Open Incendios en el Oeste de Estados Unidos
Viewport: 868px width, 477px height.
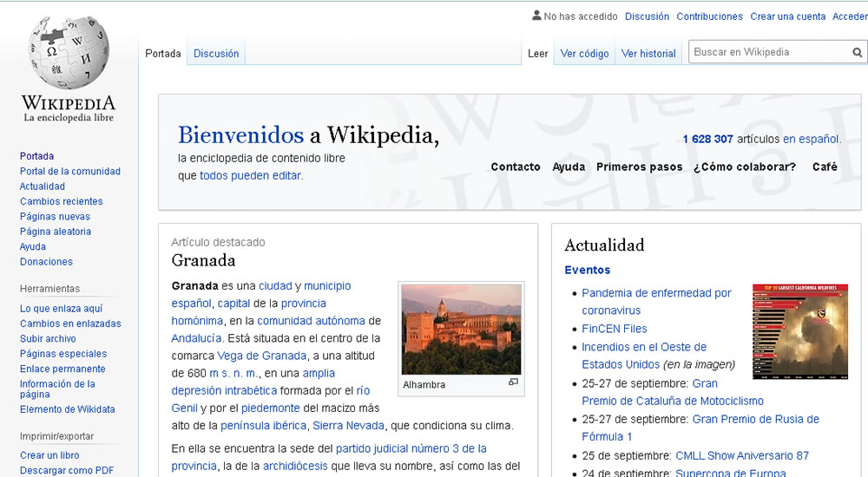644,356
